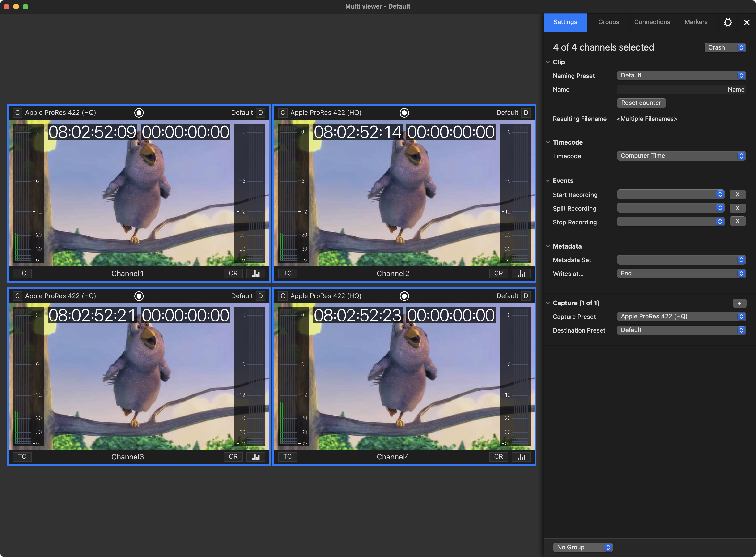Toggle CR button on Channel1
Screen dimensions: 756x557
tap(233, 274)
